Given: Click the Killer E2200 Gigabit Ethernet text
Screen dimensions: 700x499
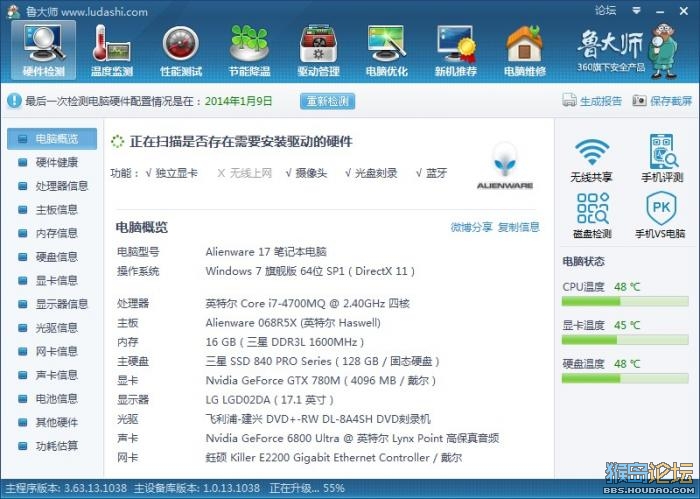Looking at the screenshot, I should tap(334, 457).
